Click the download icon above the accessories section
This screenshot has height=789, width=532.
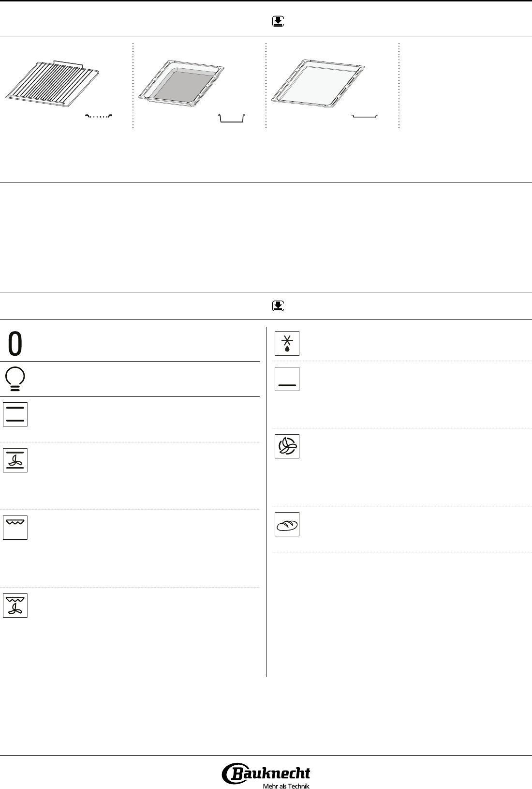point(278,21)
